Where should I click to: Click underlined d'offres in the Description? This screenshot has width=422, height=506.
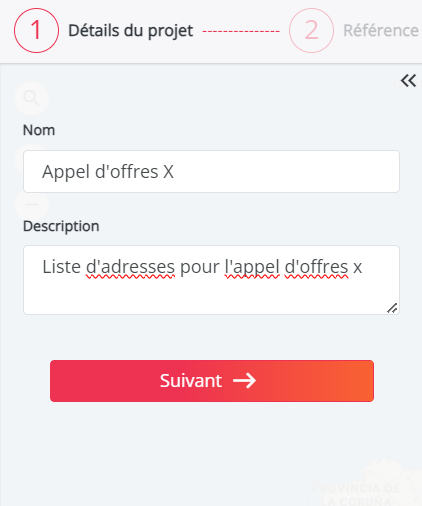coord(317,267)
